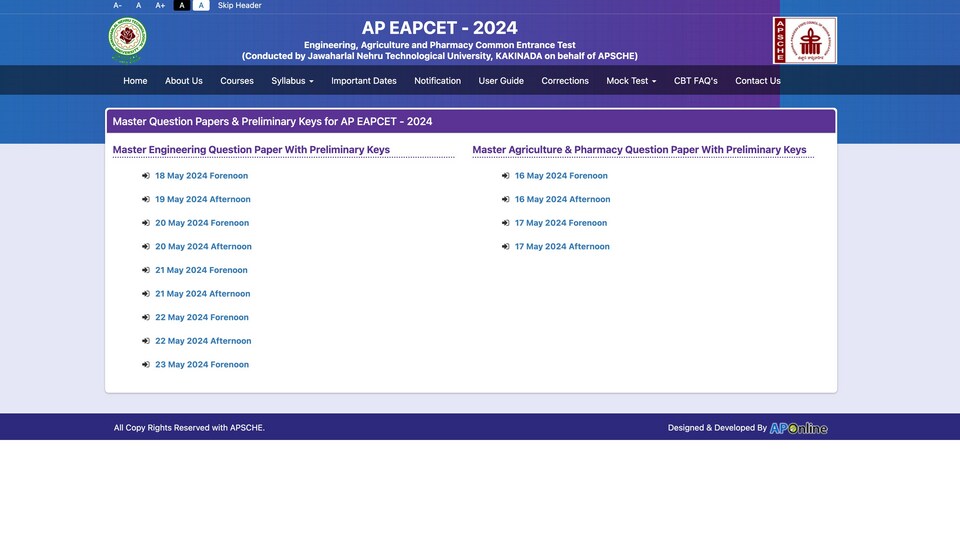
Task: Click the JNTU Kakinada university logo
Action: pyautogui.click(x=127, y=40)
